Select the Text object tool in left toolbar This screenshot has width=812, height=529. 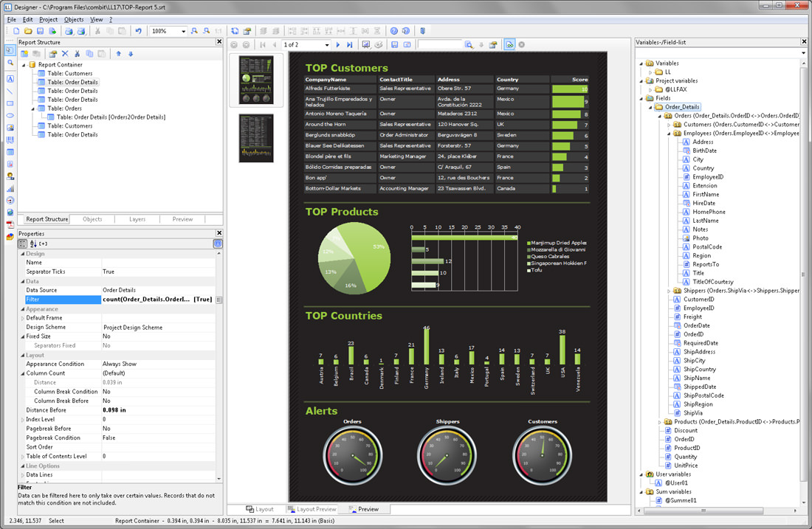(x=10, y=78)
